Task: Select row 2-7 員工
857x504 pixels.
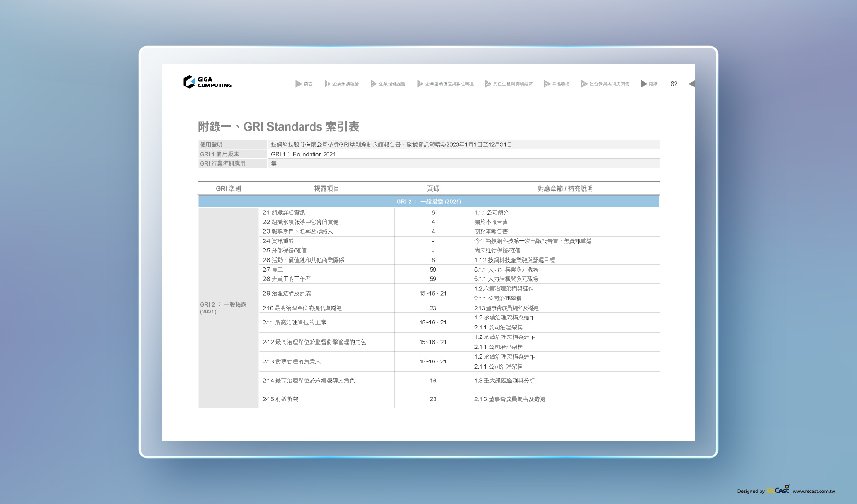Action: click(459, 269)
